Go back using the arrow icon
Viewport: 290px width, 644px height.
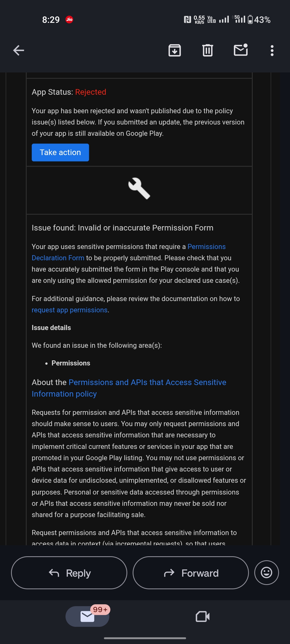pos(19,50)
